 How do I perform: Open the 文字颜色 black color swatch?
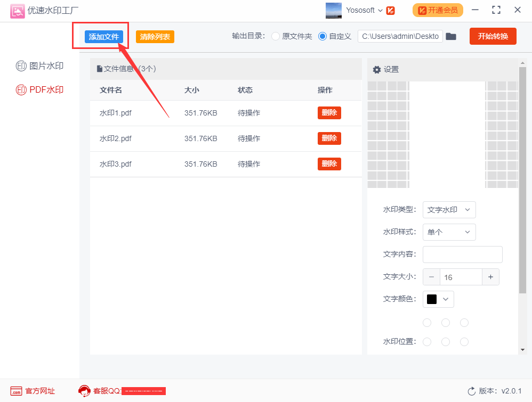438,299
